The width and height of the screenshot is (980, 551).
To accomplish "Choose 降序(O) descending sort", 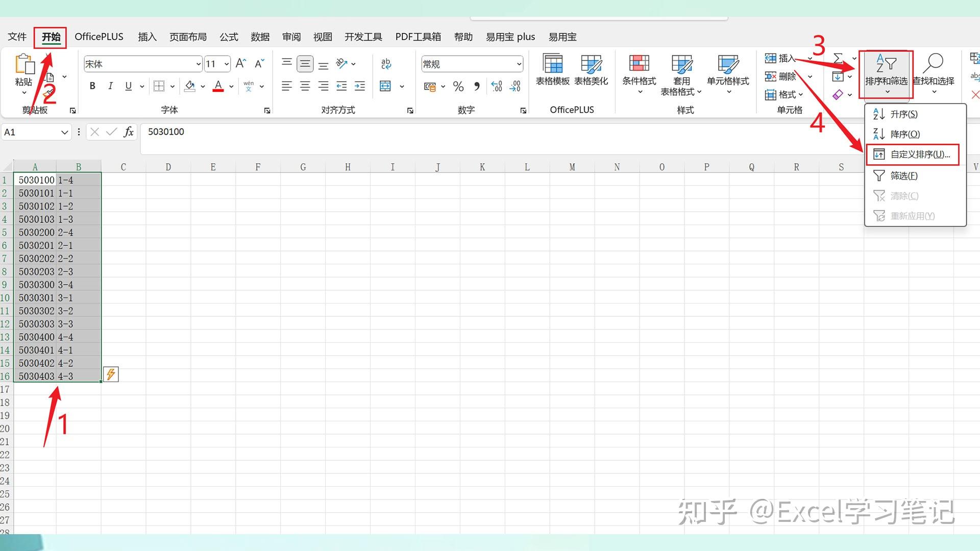I will tap(915, 134).
